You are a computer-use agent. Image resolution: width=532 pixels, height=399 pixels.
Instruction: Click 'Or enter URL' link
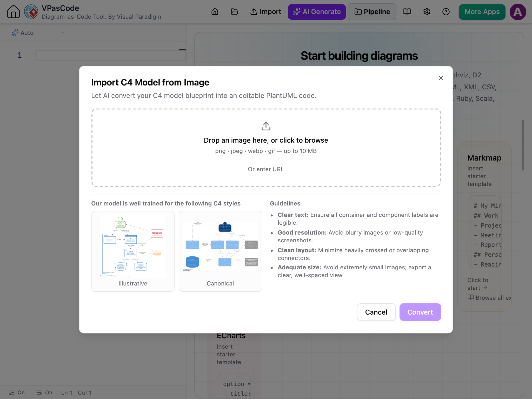click(266, 169)
